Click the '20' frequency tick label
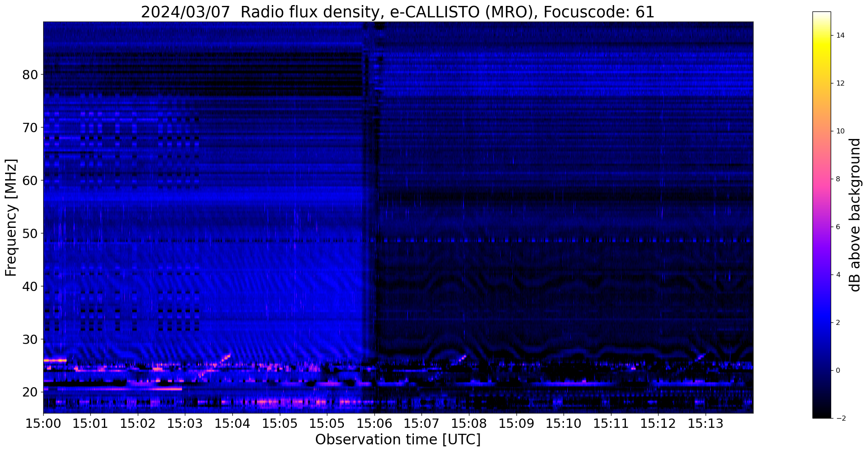Image resolution: width=868 pixels, height=452 pixels. [30, 392]
